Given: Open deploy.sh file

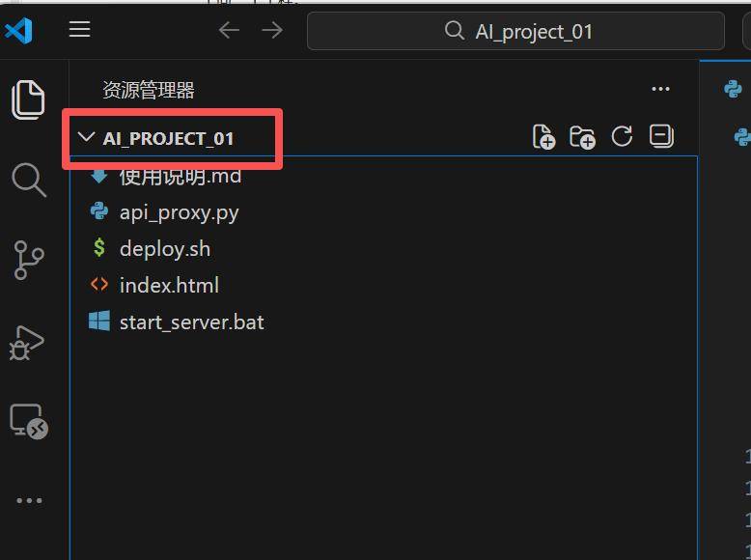Looking at the screenshot, I should [164, 249].
